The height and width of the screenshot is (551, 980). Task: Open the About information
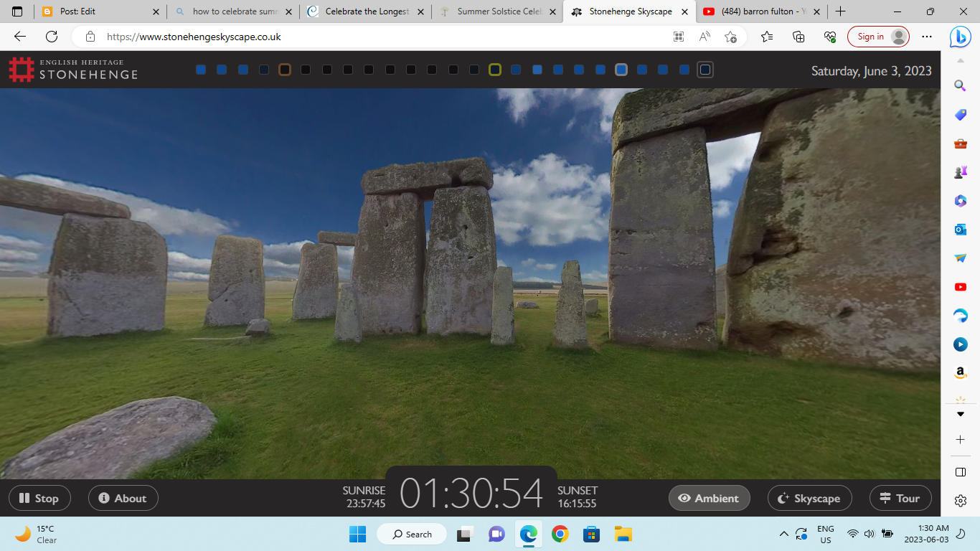(x=123, y=498)
